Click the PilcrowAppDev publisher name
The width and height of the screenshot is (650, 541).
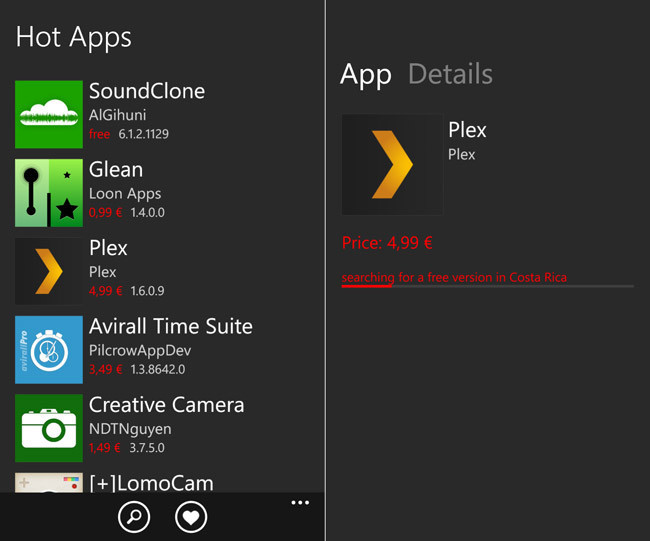coord(140,351)
